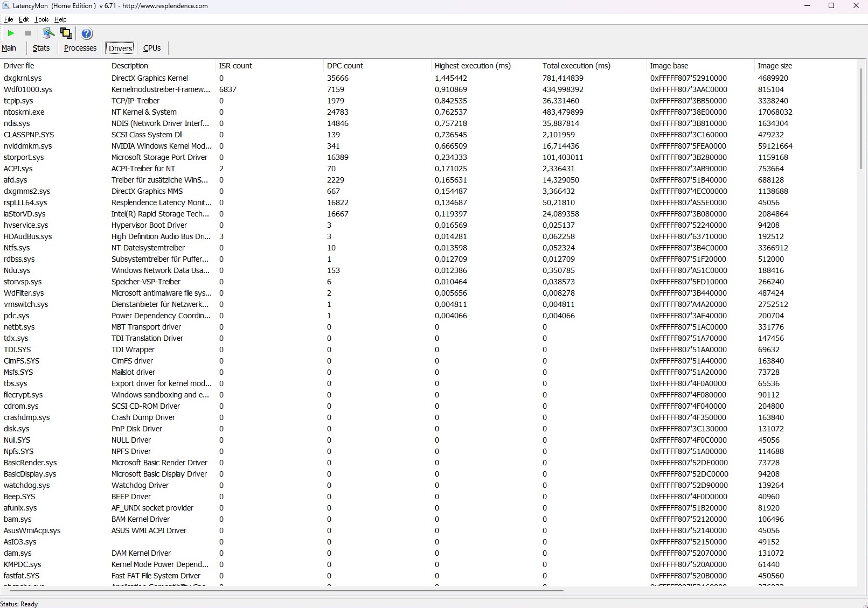
Task: Click the vertical scrollbar thumb of driver list
Action: point(861,118)
